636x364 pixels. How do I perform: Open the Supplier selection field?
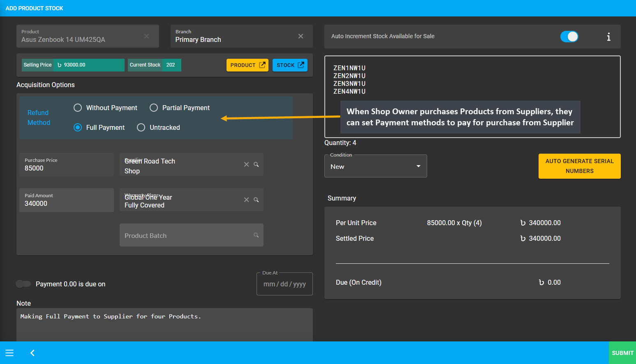click(x=192, y=164)
